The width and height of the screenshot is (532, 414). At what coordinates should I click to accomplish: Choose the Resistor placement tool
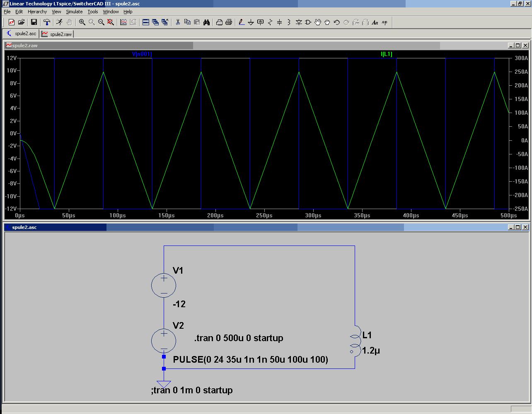pyautogui.click(x=270, y=22)
